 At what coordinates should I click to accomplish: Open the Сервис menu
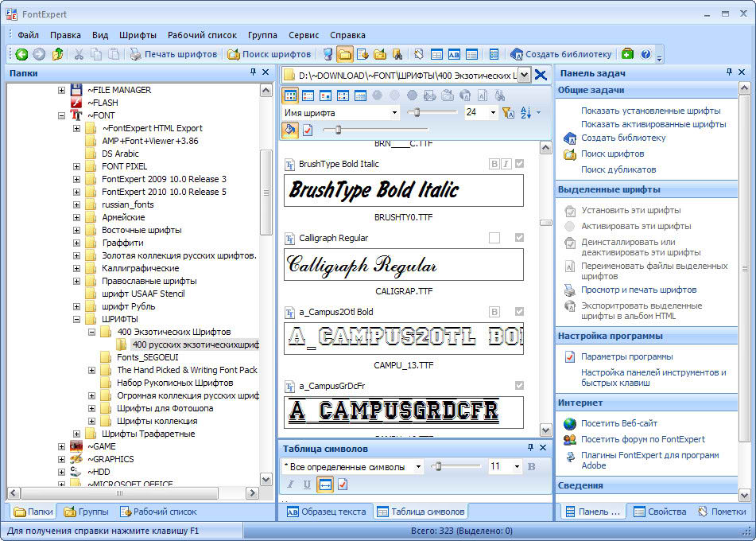coord(304,35)
